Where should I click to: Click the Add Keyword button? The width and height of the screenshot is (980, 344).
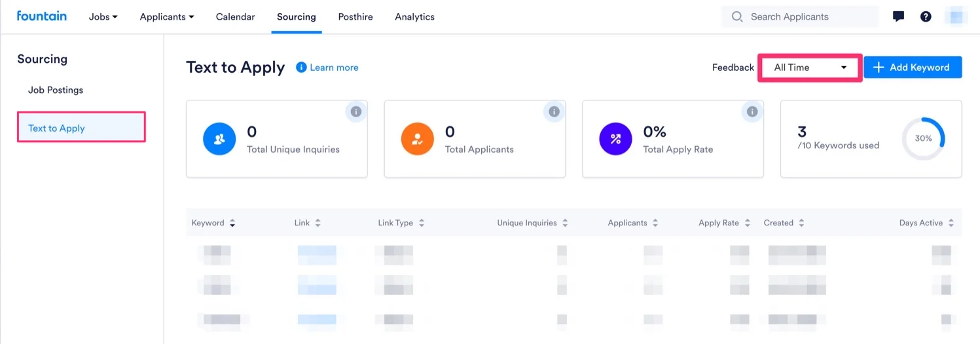[913, 67]
